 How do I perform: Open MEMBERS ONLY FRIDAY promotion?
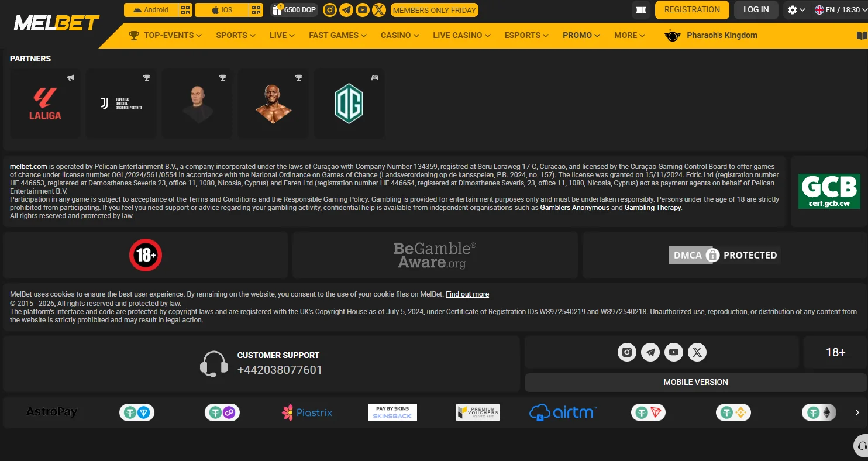tap(435, 10)
